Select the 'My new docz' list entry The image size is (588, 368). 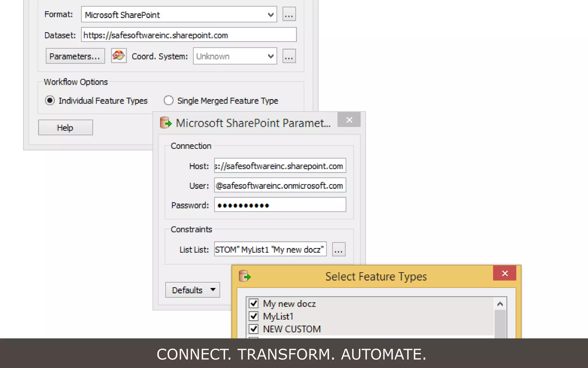pos(289,304)
